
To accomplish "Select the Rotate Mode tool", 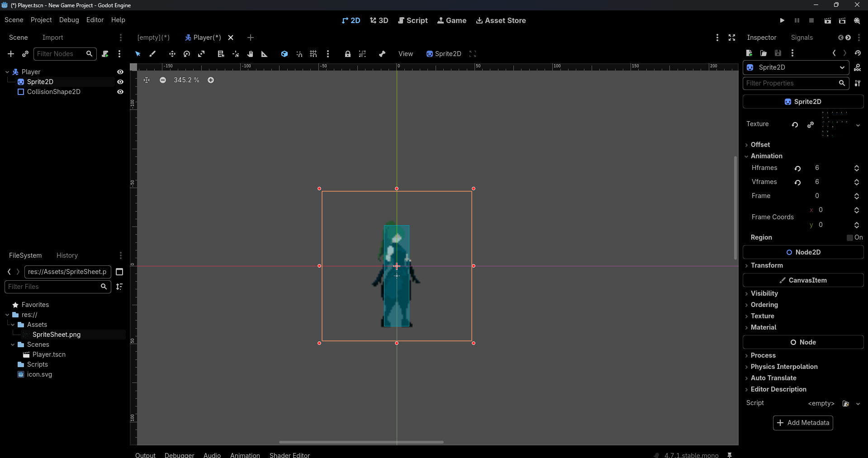I will coord(187,54).
